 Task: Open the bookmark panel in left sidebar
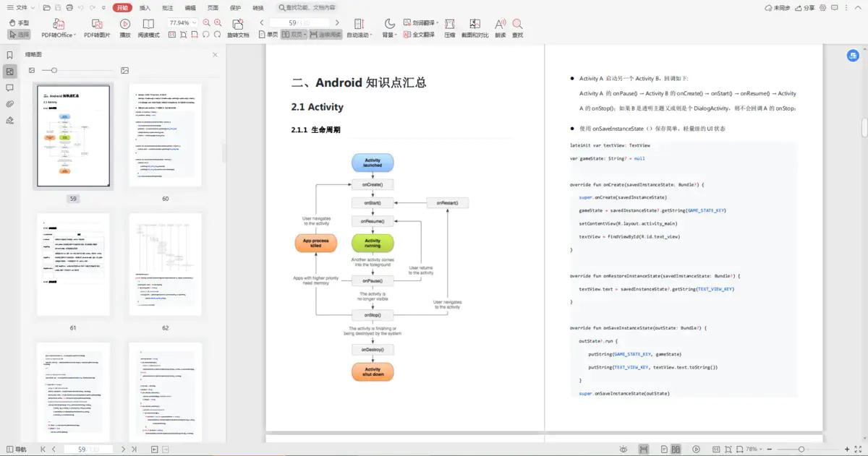[10, 55]
